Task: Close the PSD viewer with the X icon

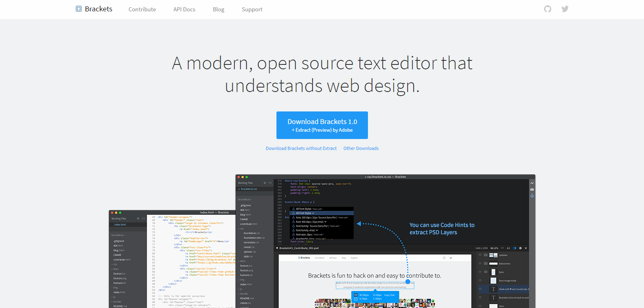Action: [x=526, y=248]
